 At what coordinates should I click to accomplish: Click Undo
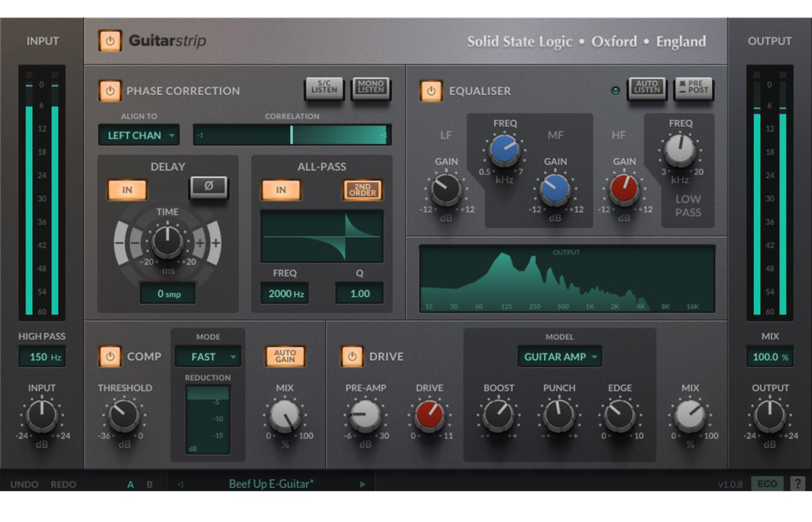pyautogui.click(x=24, y=485)
